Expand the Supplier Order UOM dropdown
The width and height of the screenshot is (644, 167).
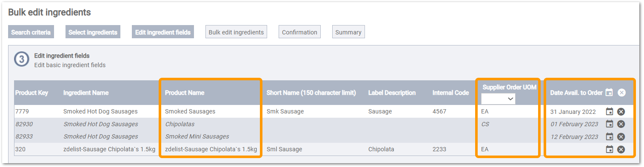(x=498, y=99)
